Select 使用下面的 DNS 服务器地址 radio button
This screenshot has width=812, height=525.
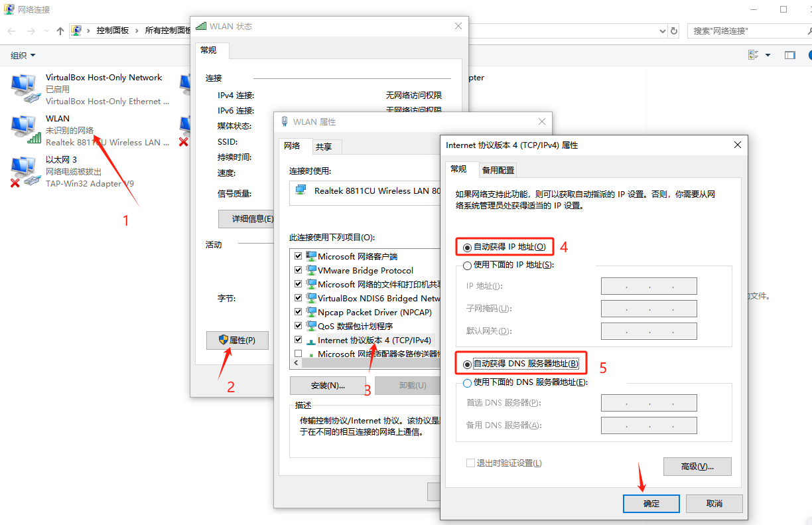[467, 382]
